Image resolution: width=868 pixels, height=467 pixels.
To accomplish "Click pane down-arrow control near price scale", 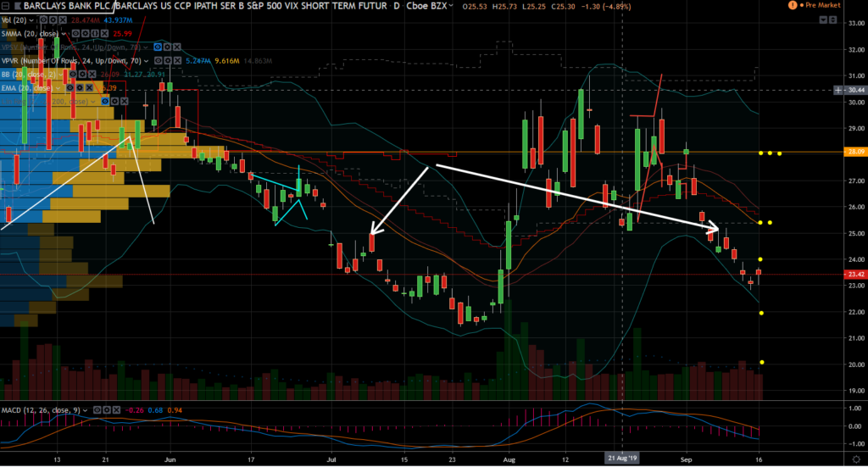I will click(823, 20).
